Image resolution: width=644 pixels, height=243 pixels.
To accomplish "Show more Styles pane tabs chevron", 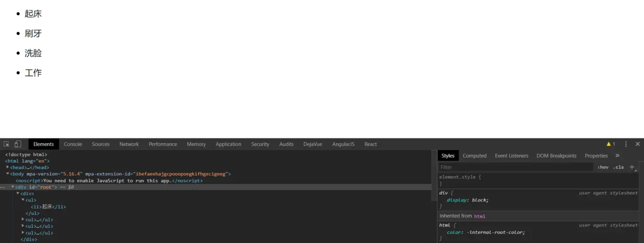I will tap(618, 156).
